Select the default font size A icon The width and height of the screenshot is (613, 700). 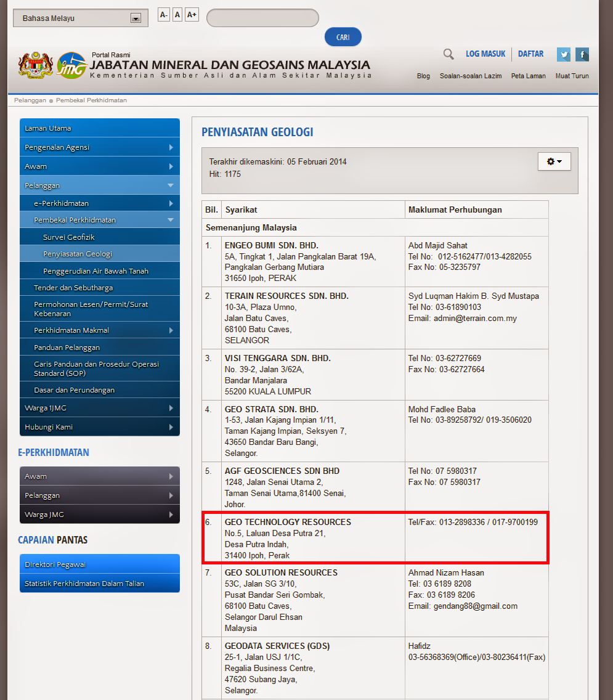[177, 14]
